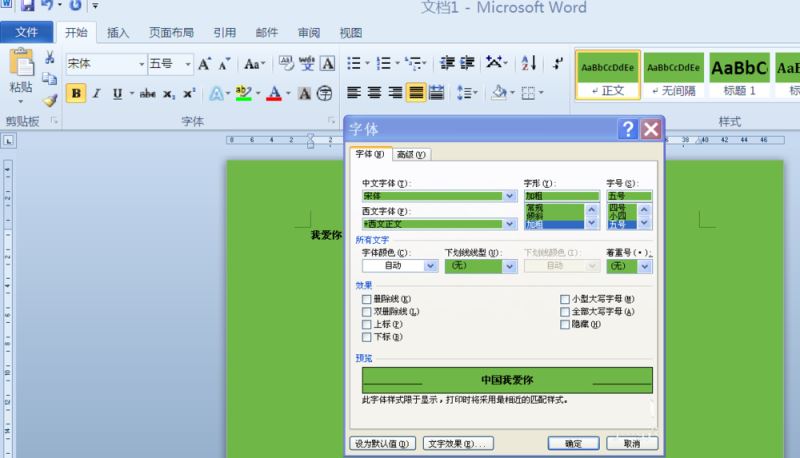Click 设为默认值 set as default button
The image size is (800, 458).
(382, 444)
